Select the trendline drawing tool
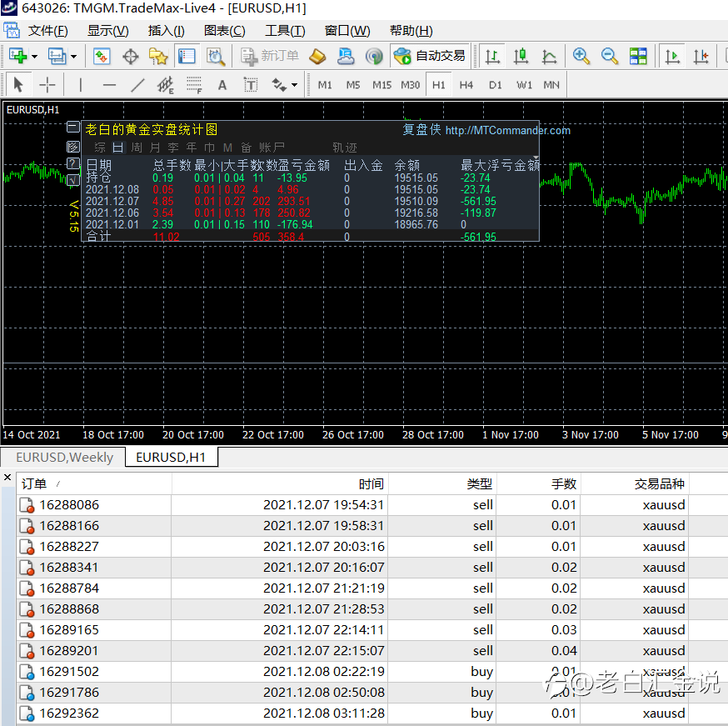 [x=137, y=85]
